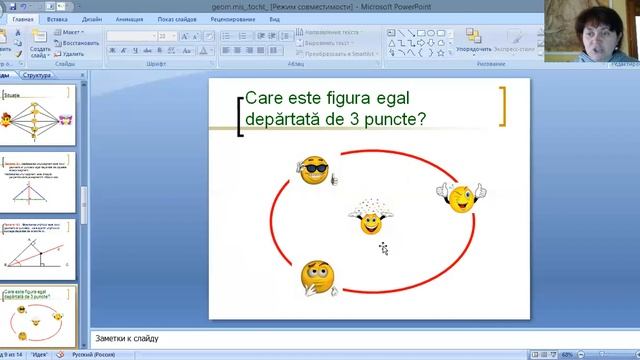The image size is (640, 360).
Task: Click the Decrease Font Size icon
Action: click(196, 36)
